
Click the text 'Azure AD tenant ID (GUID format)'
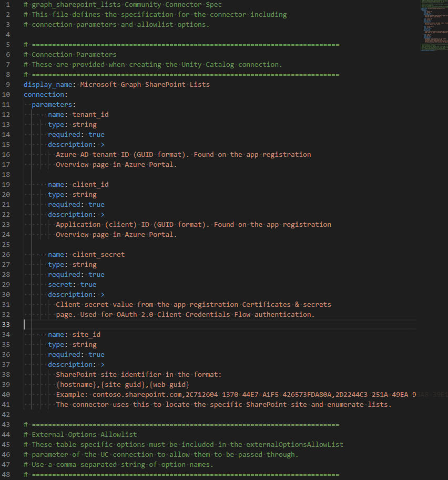[121, 155]
